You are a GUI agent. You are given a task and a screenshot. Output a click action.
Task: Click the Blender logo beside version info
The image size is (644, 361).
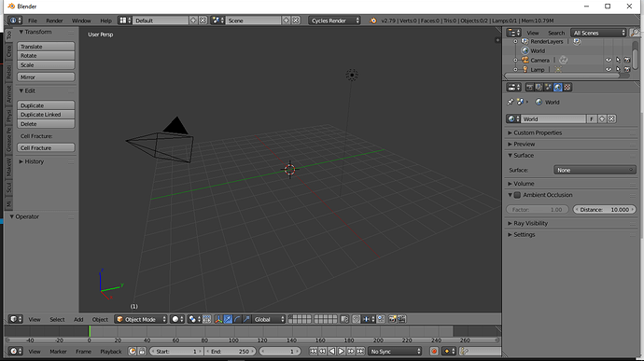(373, 21)
